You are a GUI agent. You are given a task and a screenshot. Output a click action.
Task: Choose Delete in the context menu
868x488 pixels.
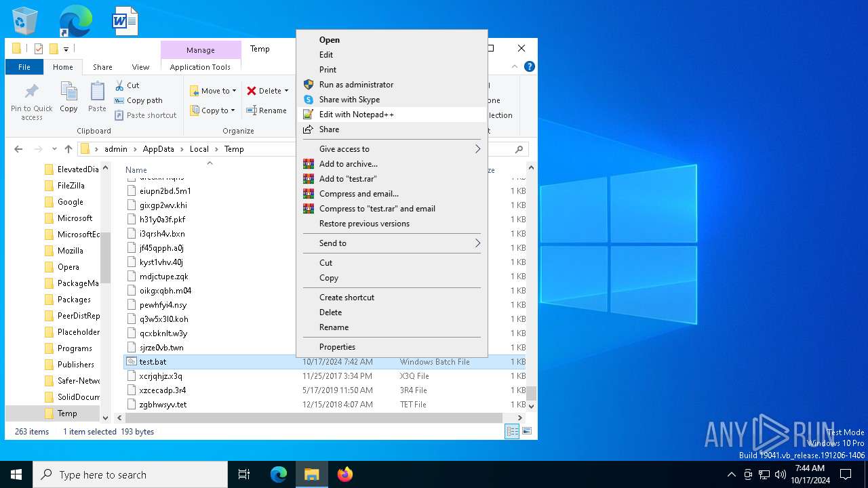coord(392,312)
